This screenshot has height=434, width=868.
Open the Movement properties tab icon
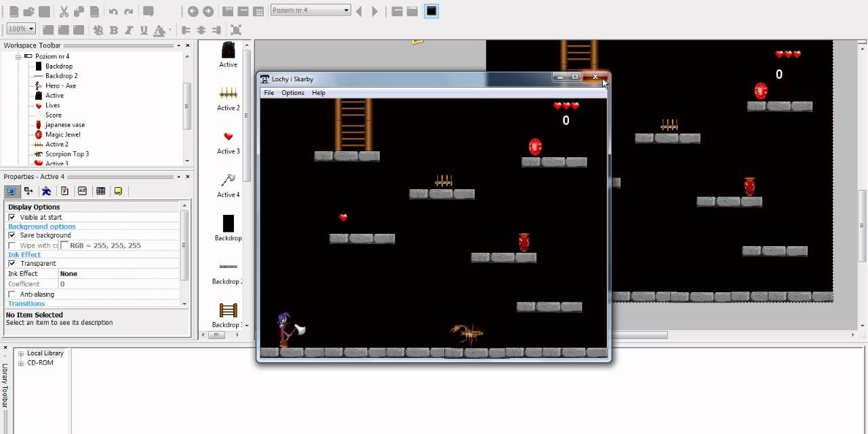pyautogui.click(x=28, y=191)
